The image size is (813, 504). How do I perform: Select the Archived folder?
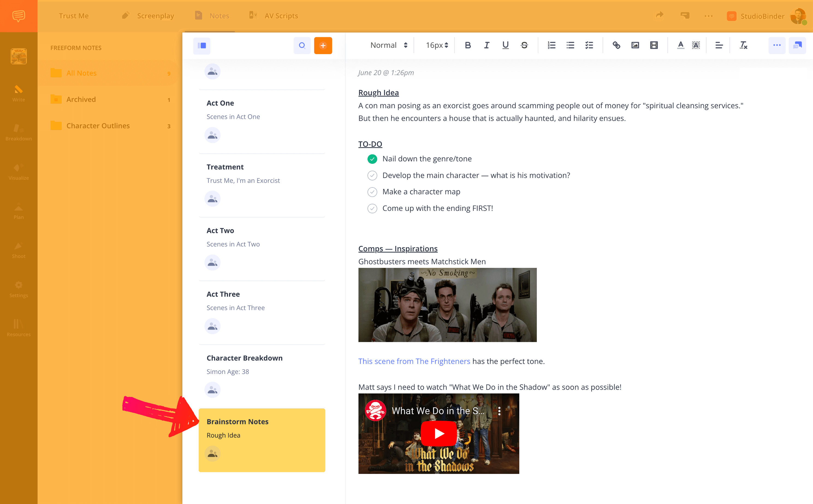point(110,99)
